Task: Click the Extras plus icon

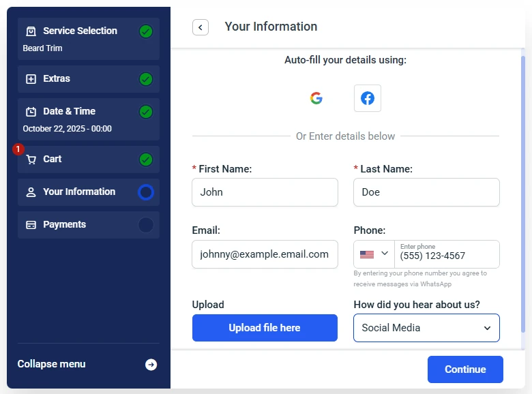Action: click(31, 79)
